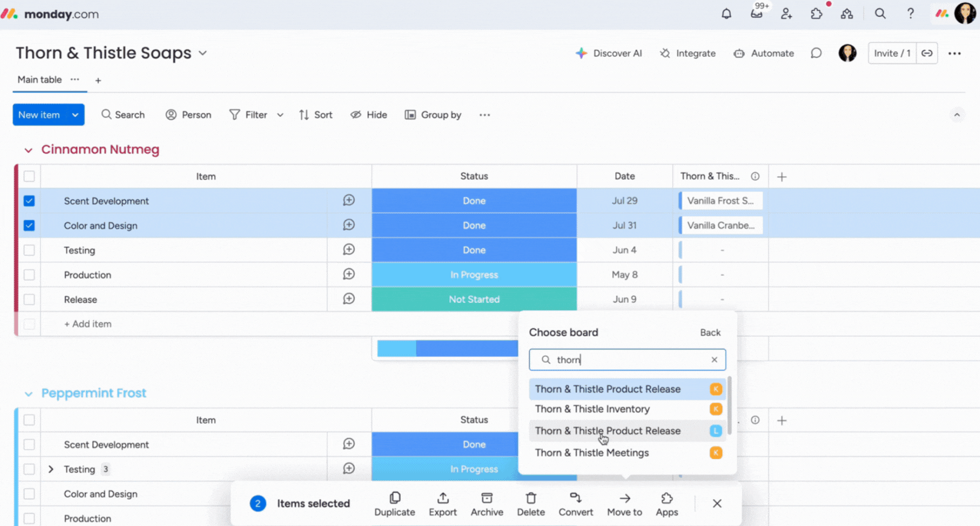The height and width of the screenshot is (526, 980).
Task: Click the Hide columns tool
Action: tap(369, 114)
